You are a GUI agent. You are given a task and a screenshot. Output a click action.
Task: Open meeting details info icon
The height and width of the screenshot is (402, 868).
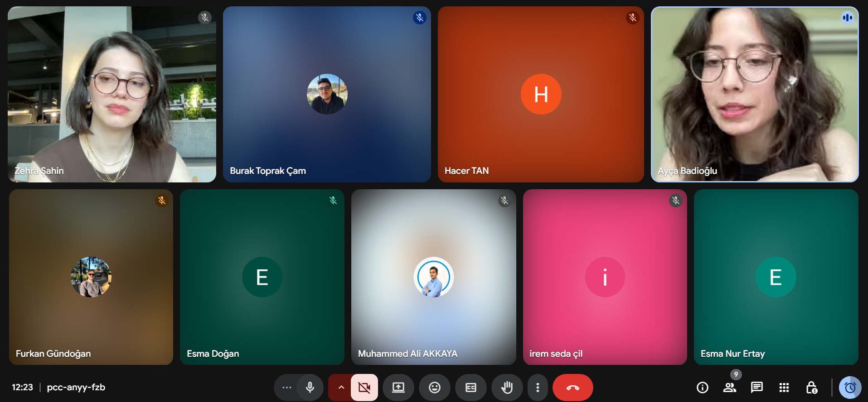[x=702, y=388]
